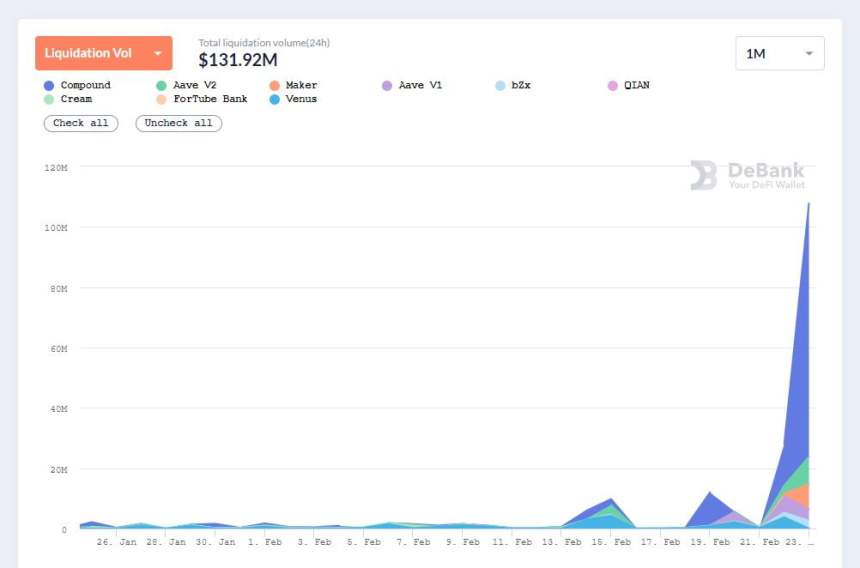Click the 100M y-axis label
This screenshot has height=568, width=860.
pos(56,228)
